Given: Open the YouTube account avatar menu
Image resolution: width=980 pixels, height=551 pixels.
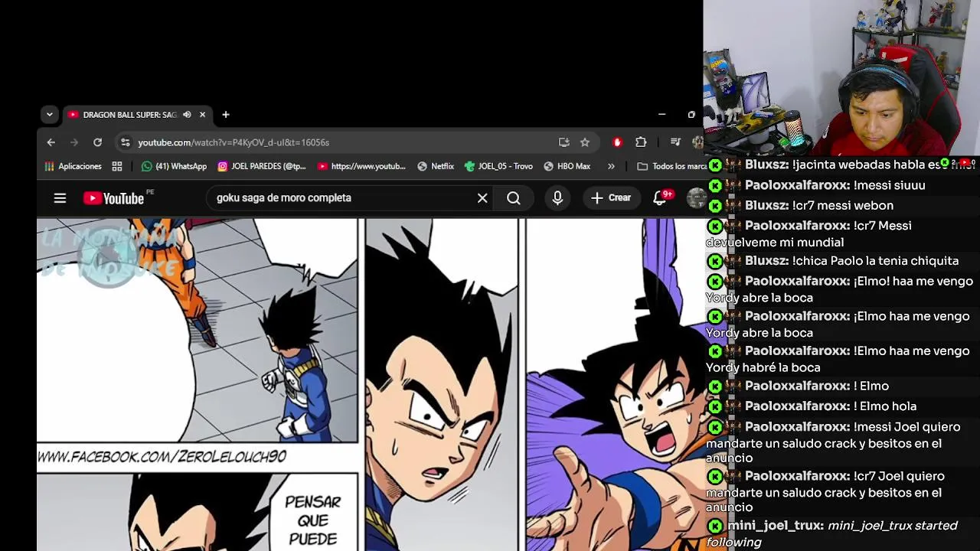Looking at the screenshot, I should coord(697,198).
